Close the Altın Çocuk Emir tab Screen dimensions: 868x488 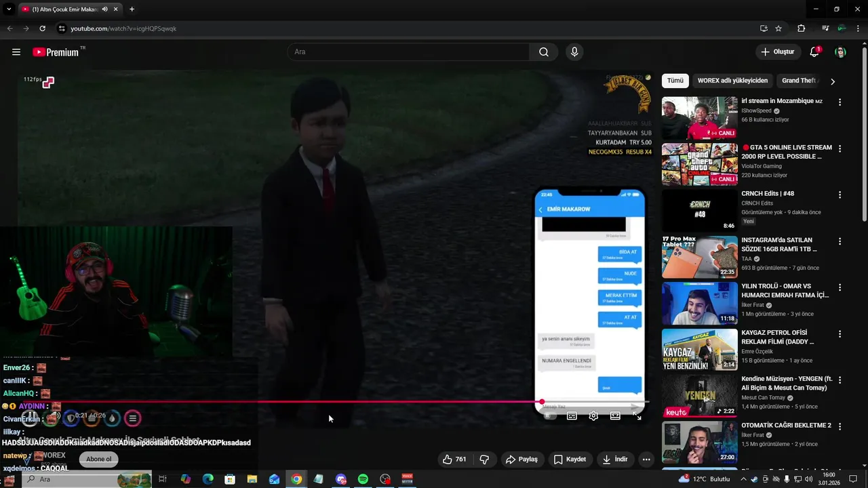click(116, 9)
